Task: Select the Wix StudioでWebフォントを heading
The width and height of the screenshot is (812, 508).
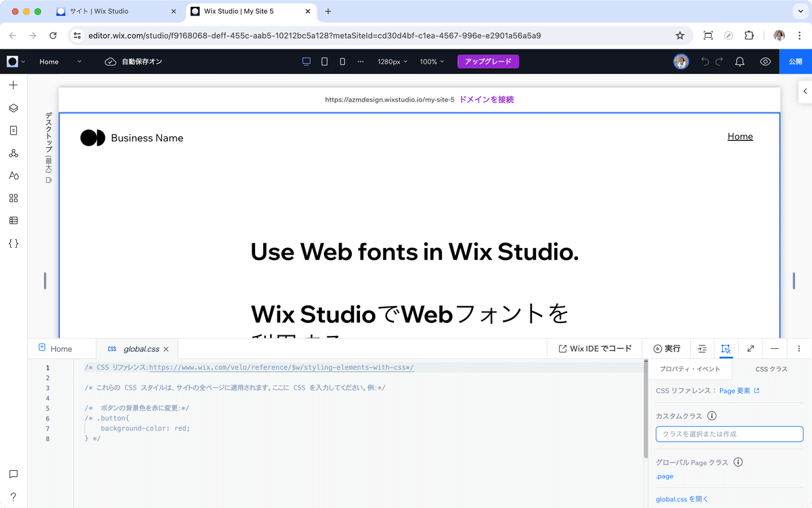Action: point(409,314)
